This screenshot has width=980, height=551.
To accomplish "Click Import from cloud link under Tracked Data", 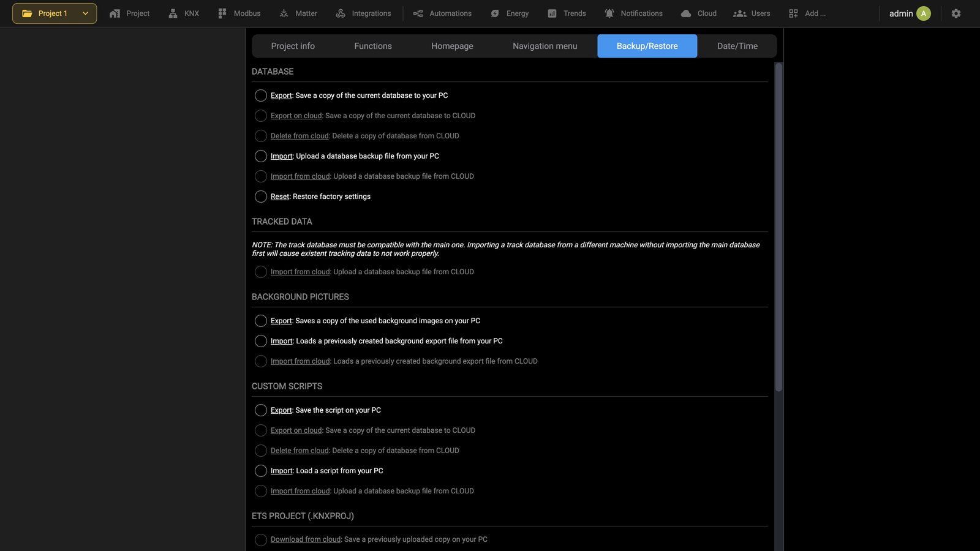I will click(300, 272).
